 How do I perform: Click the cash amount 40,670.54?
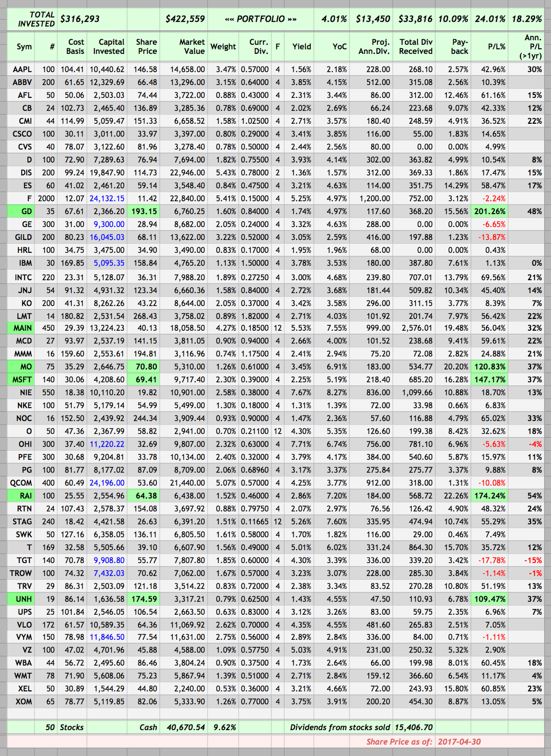tap(184, 727)
